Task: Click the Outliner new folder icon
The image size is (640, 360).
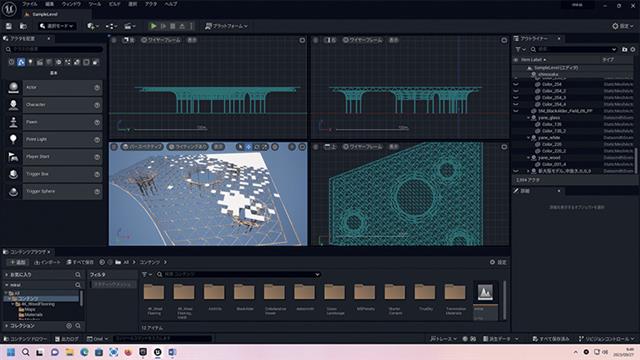Action: pyautogui.click(x=624, y=49)
